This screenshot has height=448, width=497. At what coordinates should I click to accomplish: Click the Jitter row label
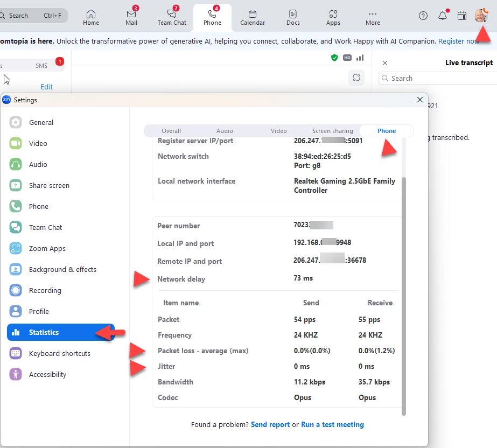tap(166, 366)
